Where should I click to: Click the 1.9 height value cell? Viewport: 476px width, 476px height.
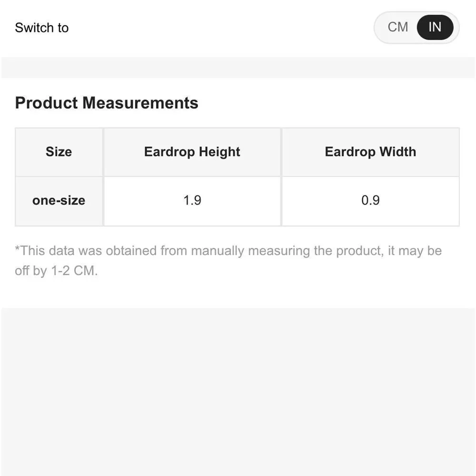click(x=192, y=201)
